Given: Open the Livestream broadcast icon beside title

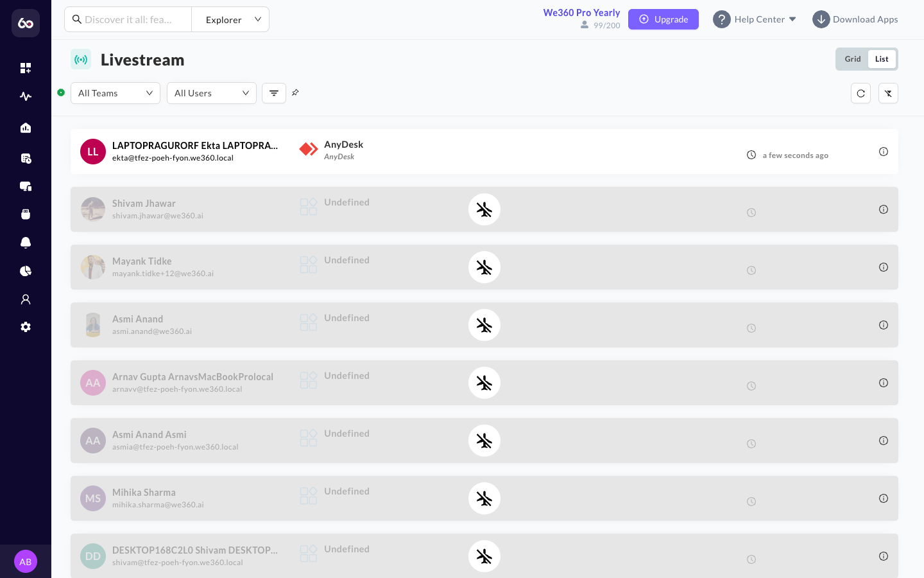Looking at the screenshot, I should point(81,60).
